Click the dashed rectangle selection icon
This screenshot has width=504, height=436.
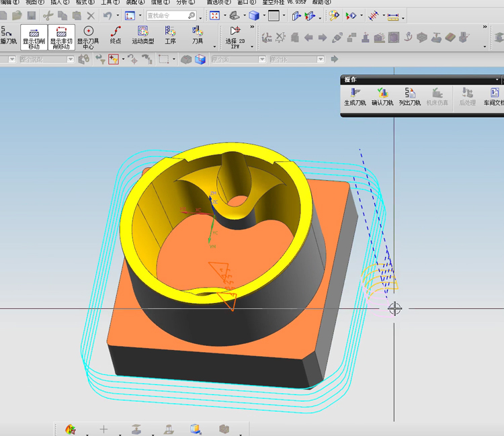point(163,59)
